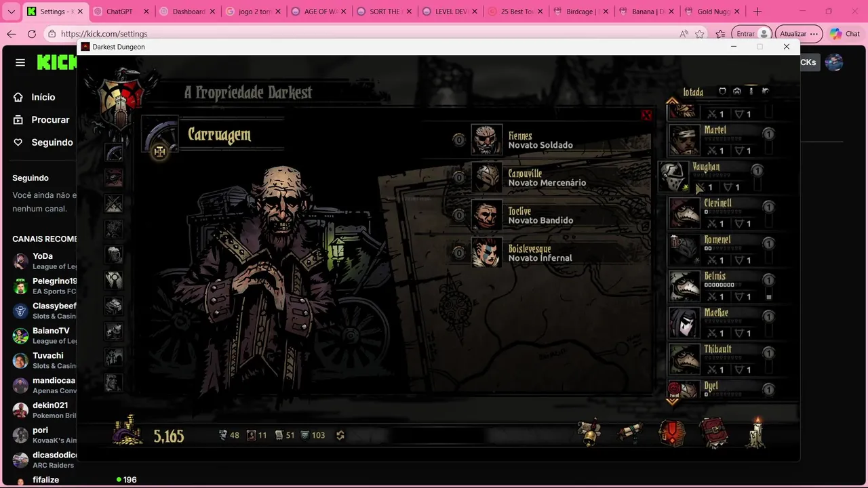The image size is (868, 488).
Task: Select hero Vaughan portrait in roster
Action: (x=674, y=176)
